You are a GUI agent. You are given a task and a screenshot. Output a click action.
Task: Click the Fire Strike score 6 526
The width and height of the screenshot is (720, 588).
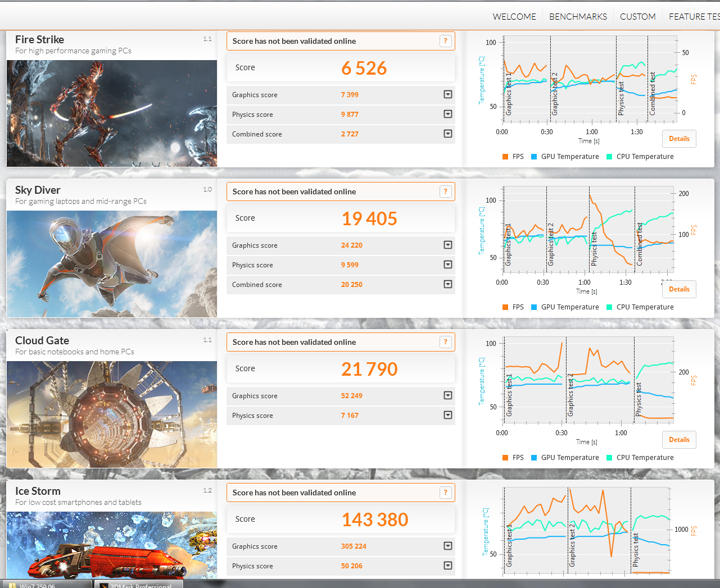pyautogui.click(x=364, y=68)
